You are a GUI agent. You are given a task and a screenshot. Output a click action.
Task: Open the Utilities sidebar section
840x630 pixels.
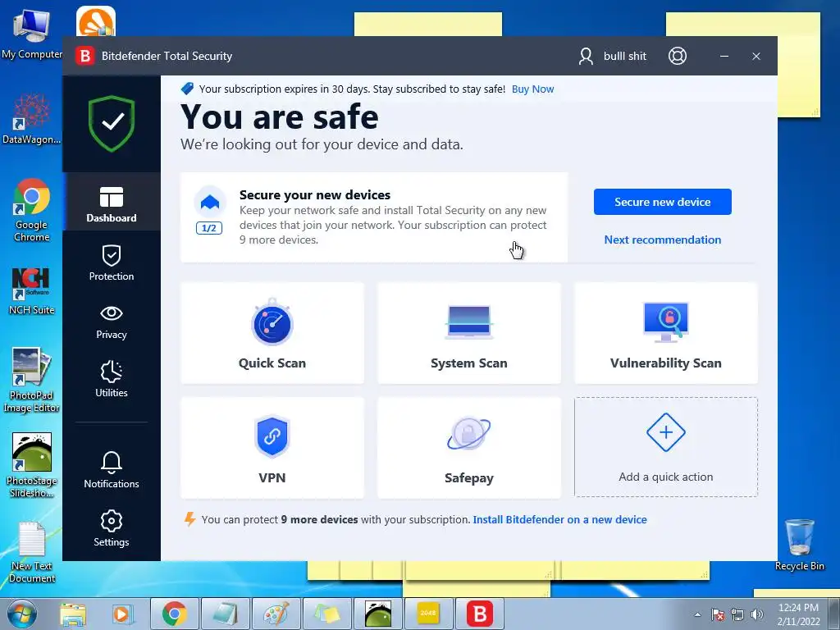click(112, 379)
